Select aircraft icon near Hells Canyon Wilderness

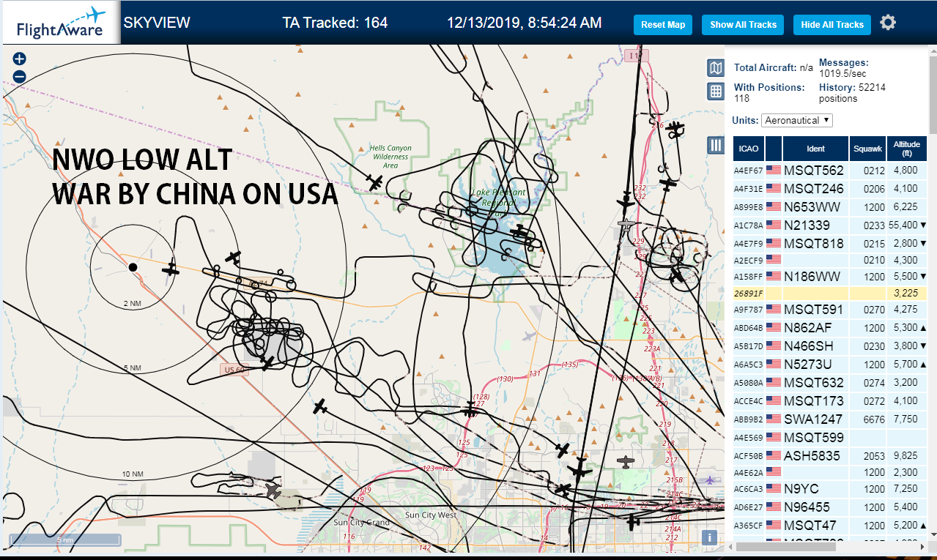(375, 182)
